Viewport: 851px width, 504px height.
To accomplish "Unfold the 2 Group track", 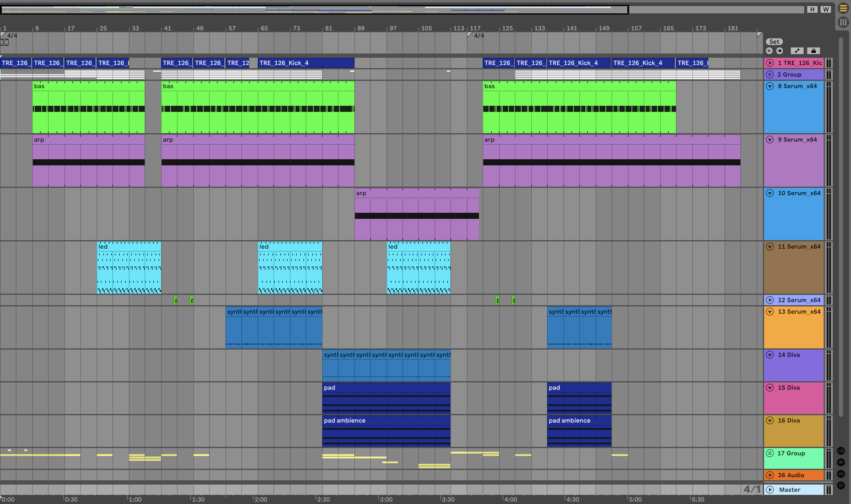I will tap(770, 74).
